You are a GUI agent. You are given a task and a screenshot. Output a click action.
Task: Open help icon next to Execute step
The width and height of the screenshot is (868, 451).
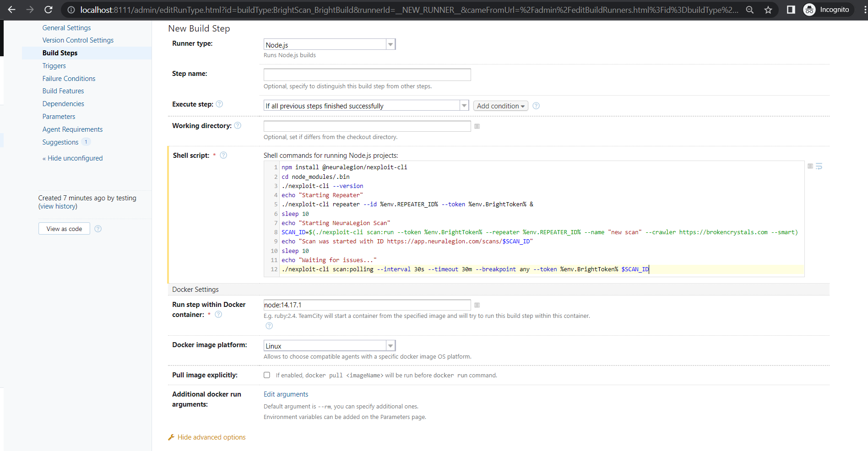tap(219, 104)
